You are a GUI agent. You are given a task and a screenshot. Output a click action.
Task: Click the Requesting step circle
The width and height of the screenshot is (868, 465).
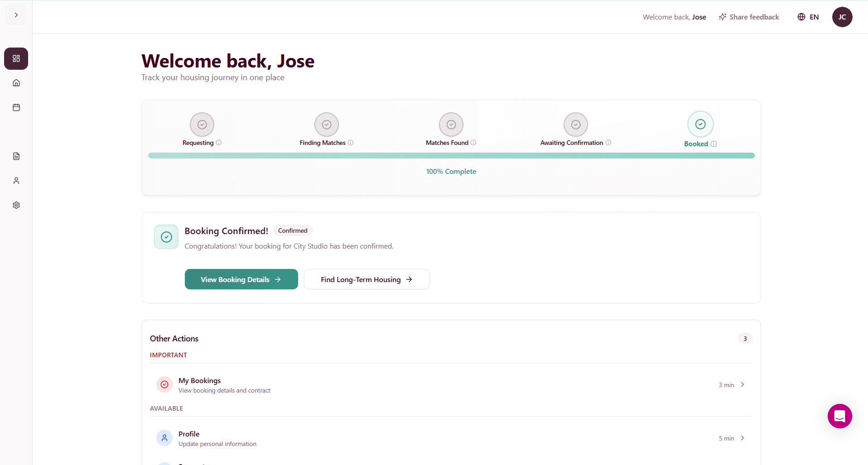point(202,125)
